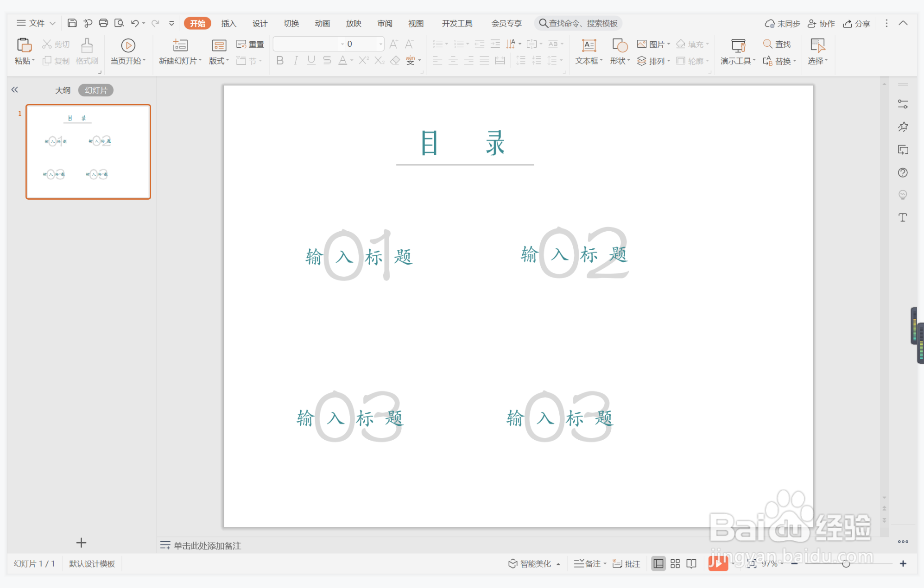The height and width of the screenshot is (588, 924).
Task: Toggle Bold formatting button
Action: coord(279,61)
